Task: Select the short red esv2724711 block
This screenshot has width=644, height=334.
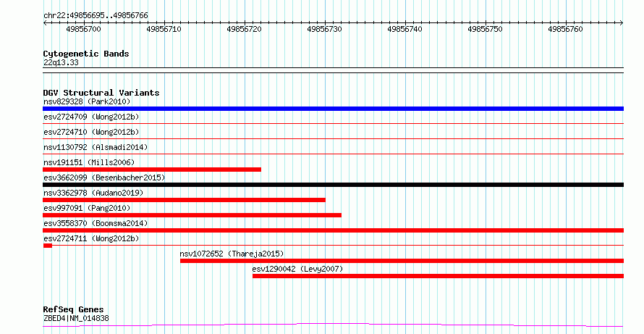Action: 48,246
